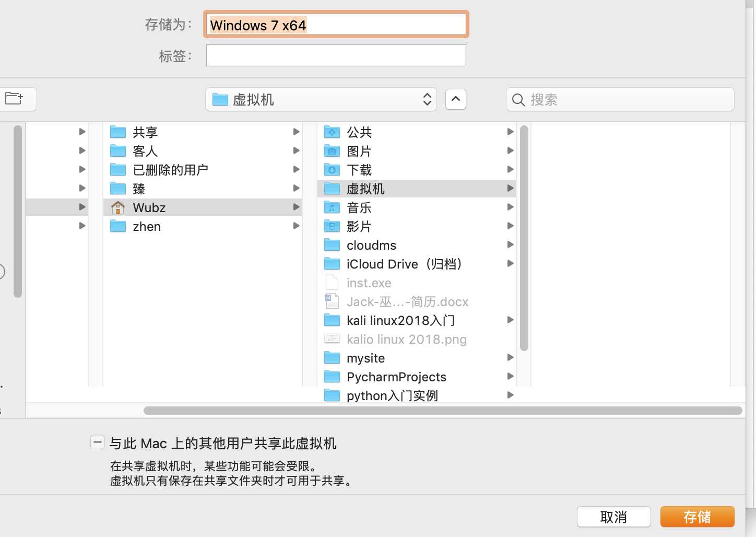The image size is (756, 537).
Task: Expand the 音乐 folder arrow
Action: [510, 207]
